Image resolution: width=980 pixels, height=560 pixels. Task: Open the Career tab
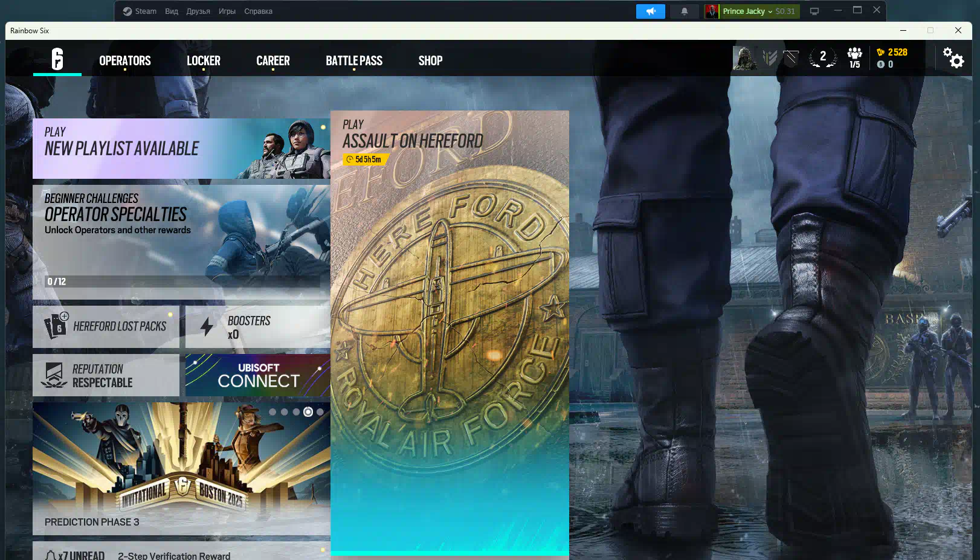coord(273,60)
